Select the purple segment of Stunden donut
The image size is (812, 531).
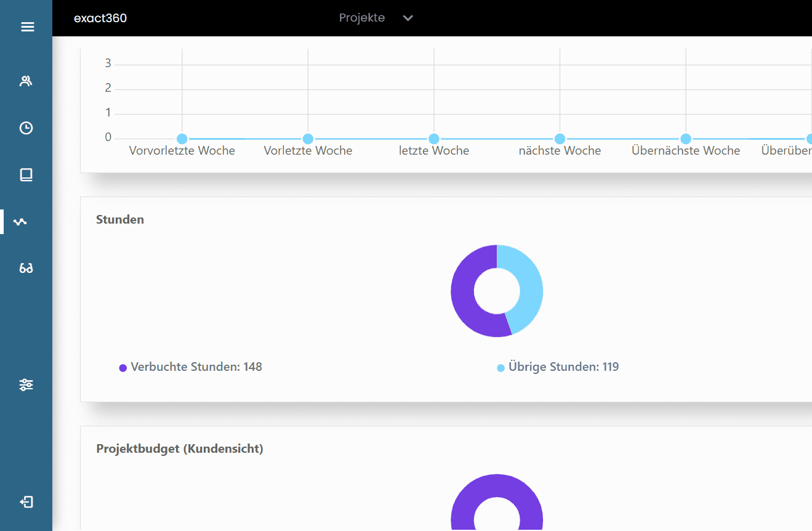pyautogui.click(x=463, y=296)
